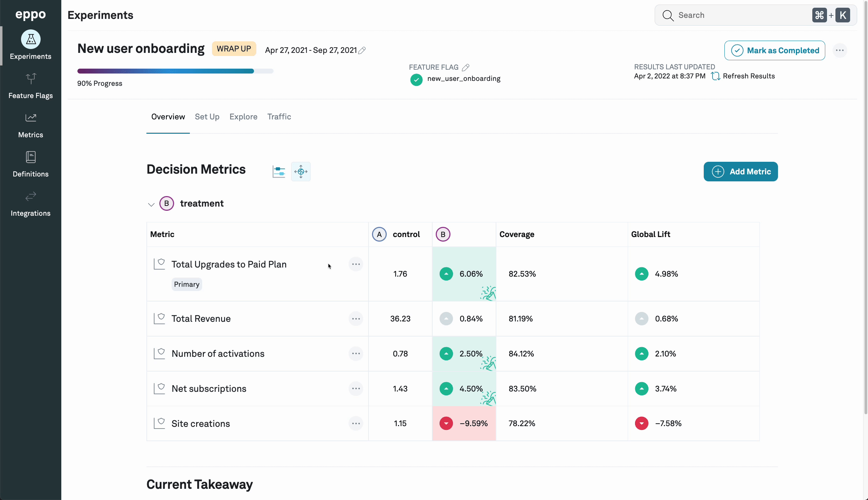The image size is (868, 500).
Task: Open the Traffic tab
Action: (279, 117)
